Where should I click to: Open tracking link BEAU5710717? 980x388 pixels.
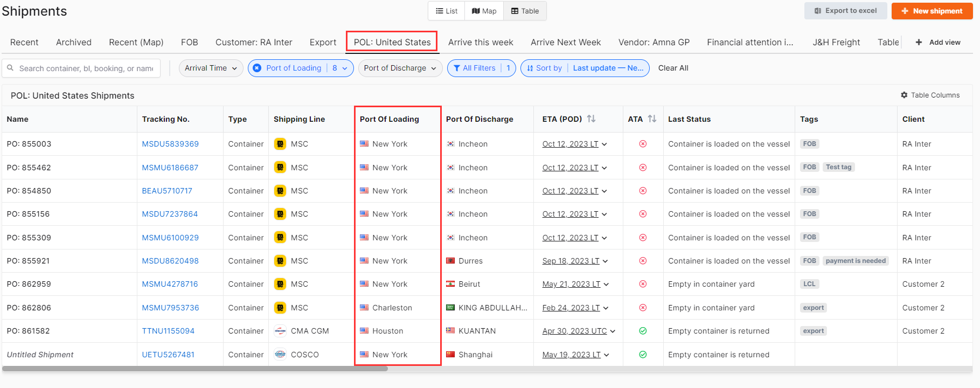(167, 191)
